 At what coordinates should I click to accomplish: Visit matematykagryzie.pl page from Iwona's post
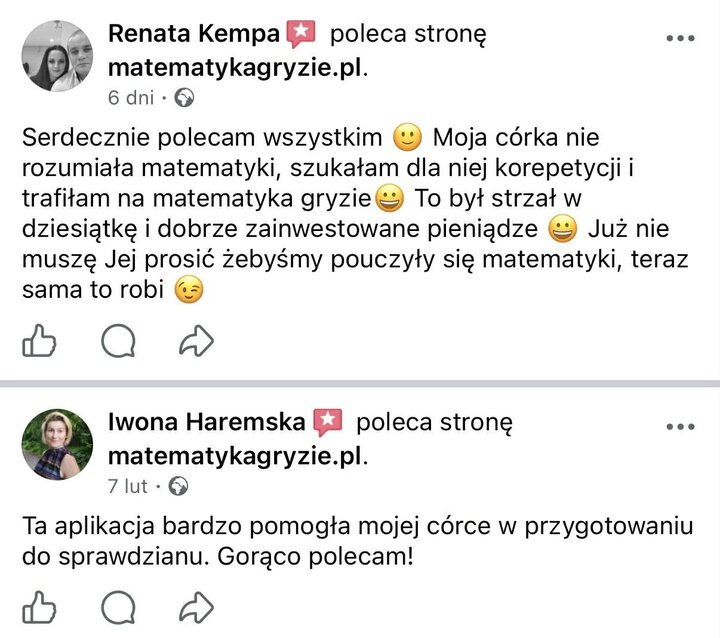235,456
